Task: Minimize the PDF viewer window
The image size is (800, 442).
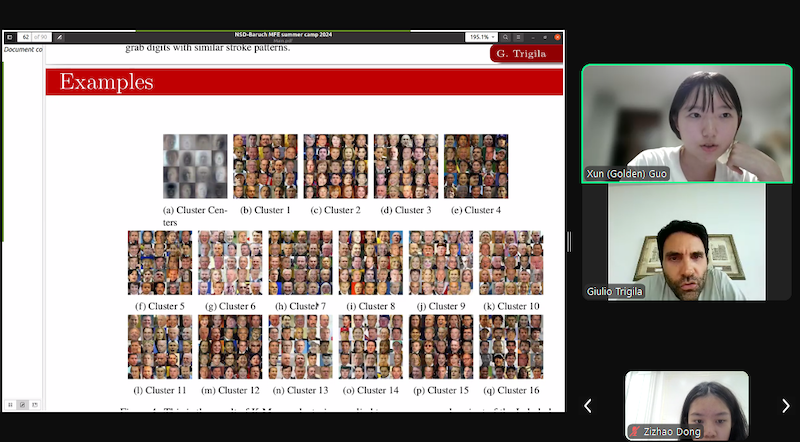Action: 533,37
